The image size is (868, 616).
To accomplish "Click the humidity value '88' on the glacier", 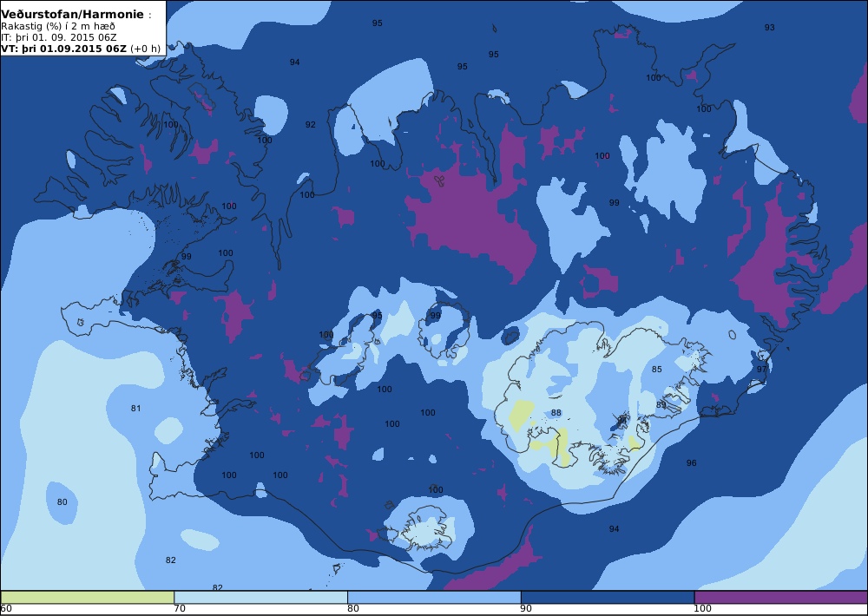I will coord(556,413).
